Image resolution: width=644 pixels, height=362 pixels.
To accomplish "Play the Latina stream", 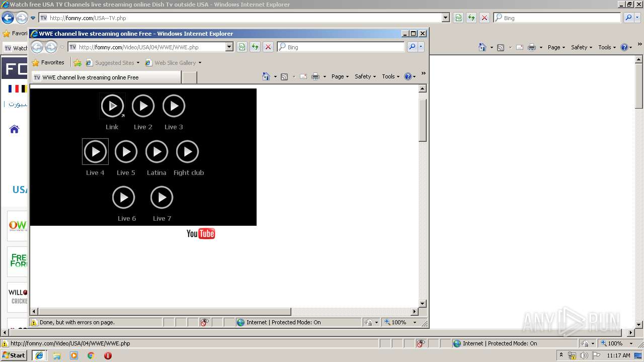I will pyautogui.click(x=156, y=152).
